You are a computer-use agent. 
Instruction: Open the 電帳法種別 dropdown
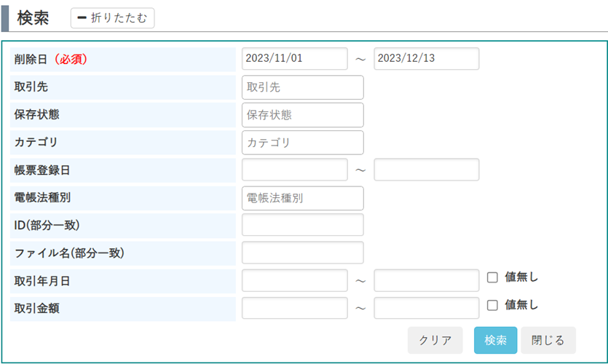302,198
